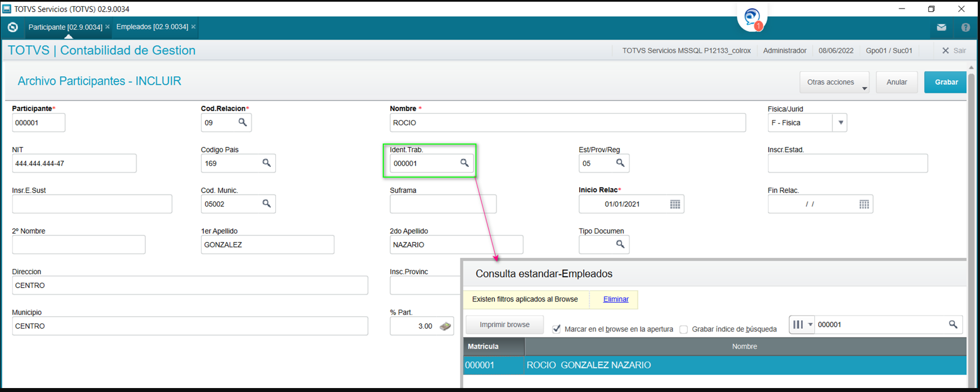This screenshot has width=980, height=392.
Task: Switch to Empleados tab
Action: point(152,27)
